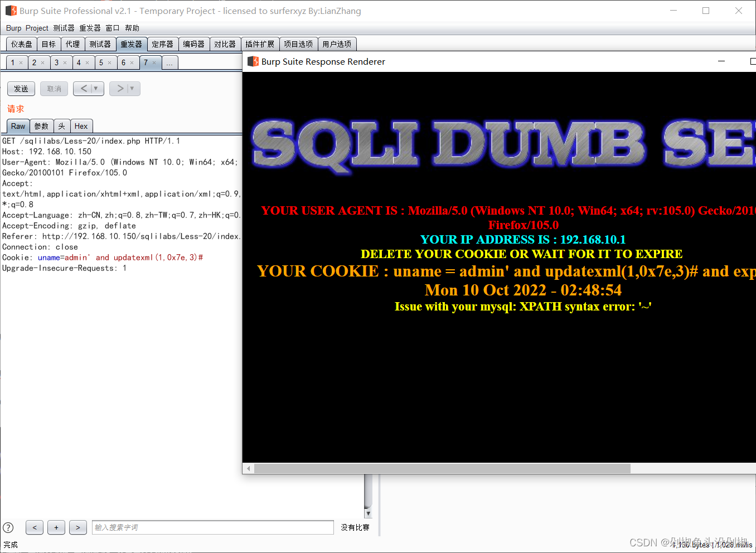Viewport: 756px width, 553px height.
Task: Switch to the 重发器 main tab
Action: (131, 44)
